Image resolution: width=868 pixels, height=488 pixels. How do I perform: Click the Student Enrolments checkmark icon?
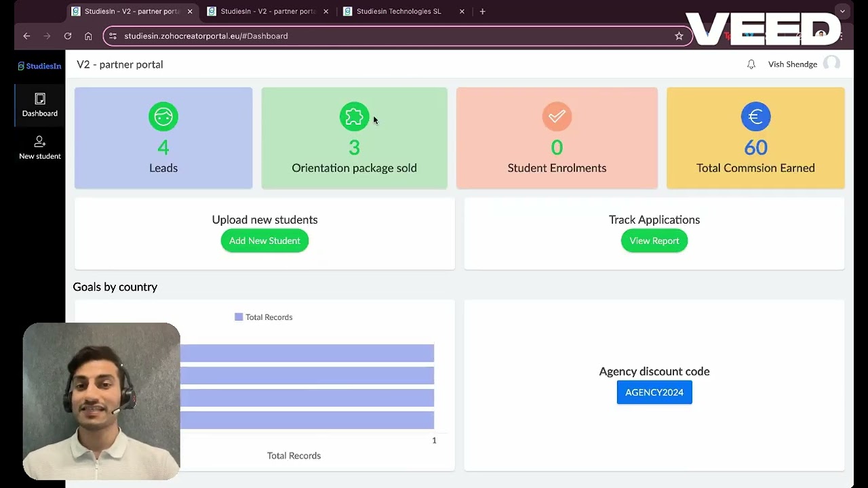click(x=557, y=117)
